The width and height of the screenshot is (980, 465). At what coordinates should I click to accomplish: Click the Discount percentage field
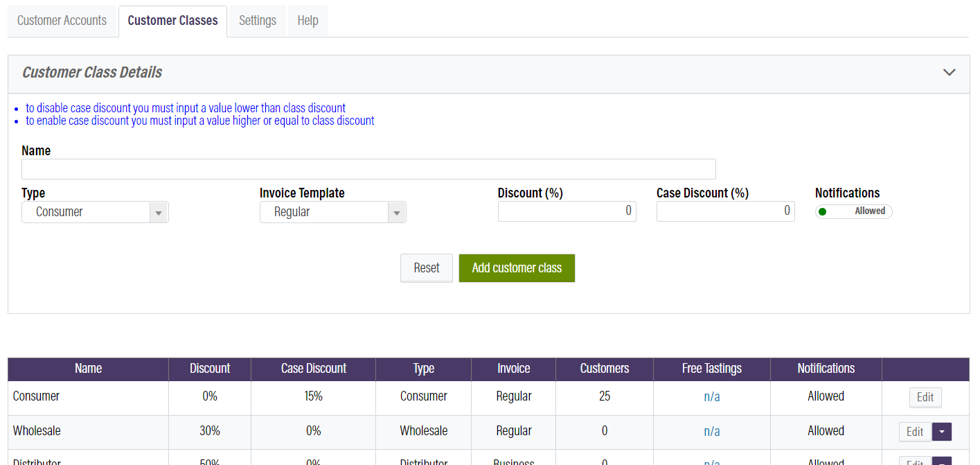(567, 211)
